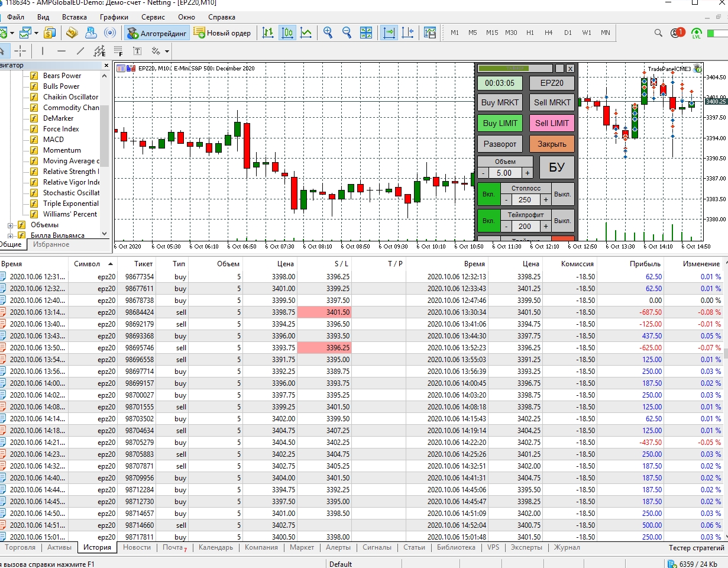
Task: Click the Sell MRKT button
Action: point(552,102)
